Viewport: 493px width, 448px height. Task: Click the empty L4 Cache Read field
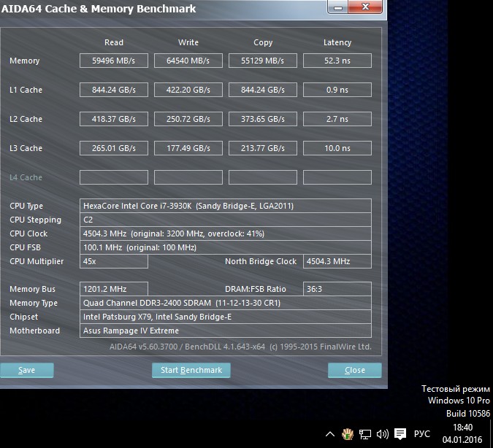pos(114,177)
